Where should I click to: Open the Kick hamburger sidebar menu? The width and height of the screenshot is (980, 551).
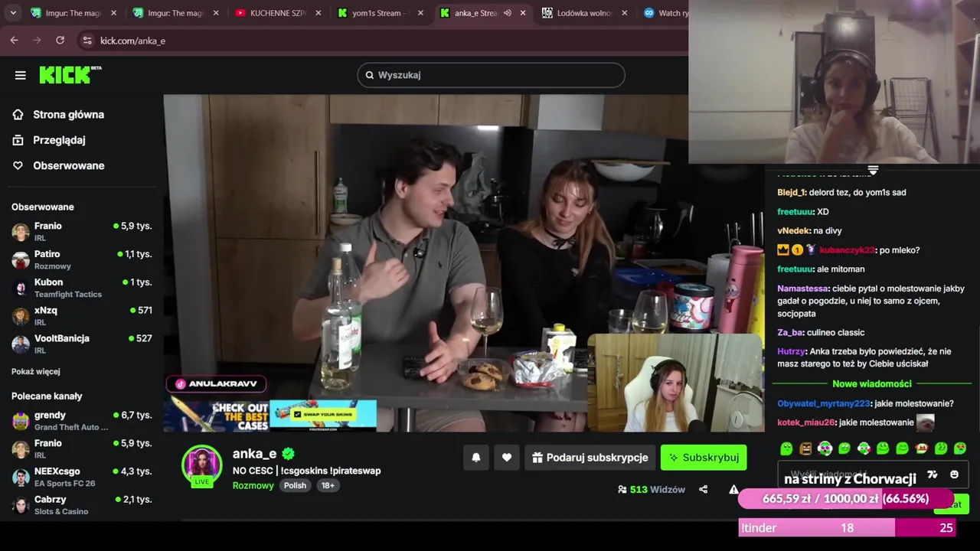point(21,75)
